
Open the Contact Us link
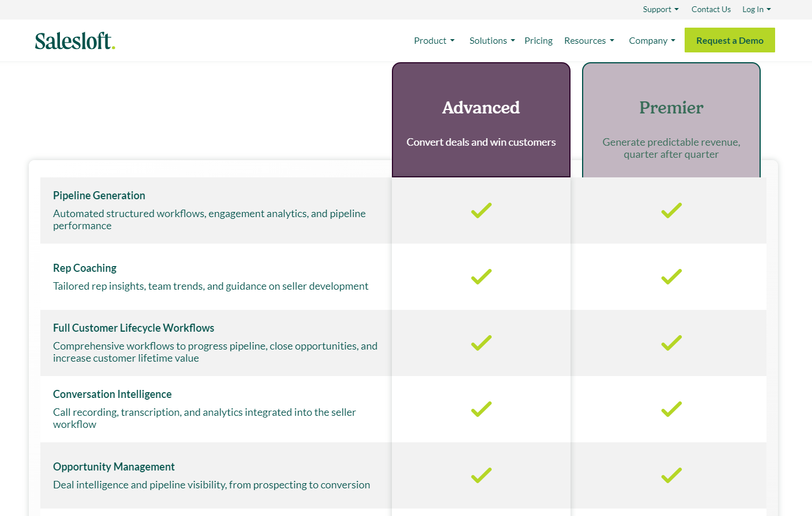pyautogui.click(x=711, y=9)
